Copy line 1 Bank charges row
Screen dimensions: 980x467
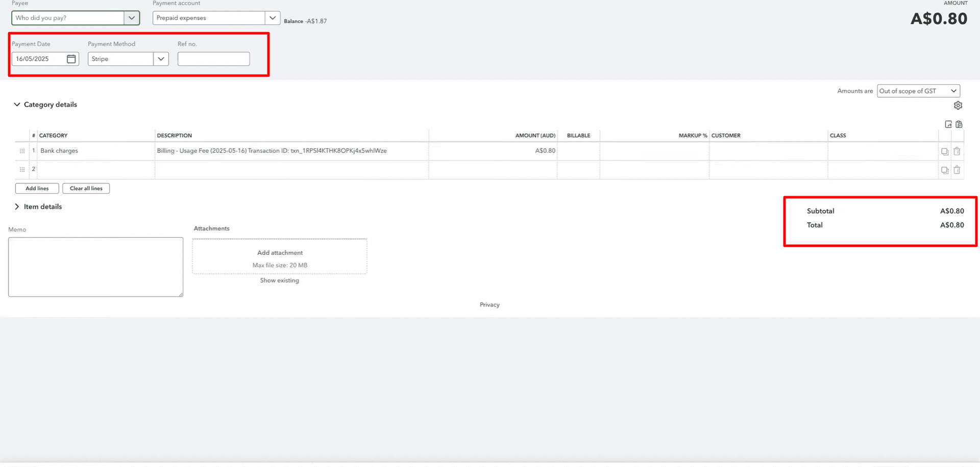pos(945,151)
